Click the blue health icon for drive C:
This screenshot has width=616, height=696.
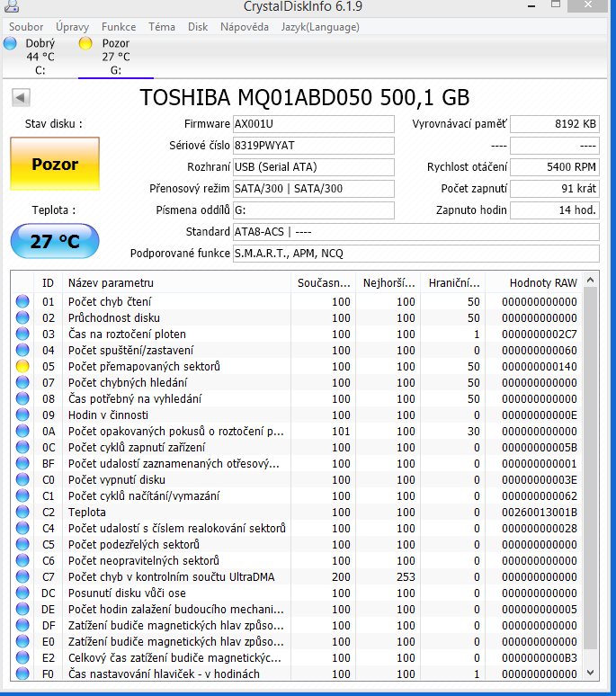click(x=10, y=43)
